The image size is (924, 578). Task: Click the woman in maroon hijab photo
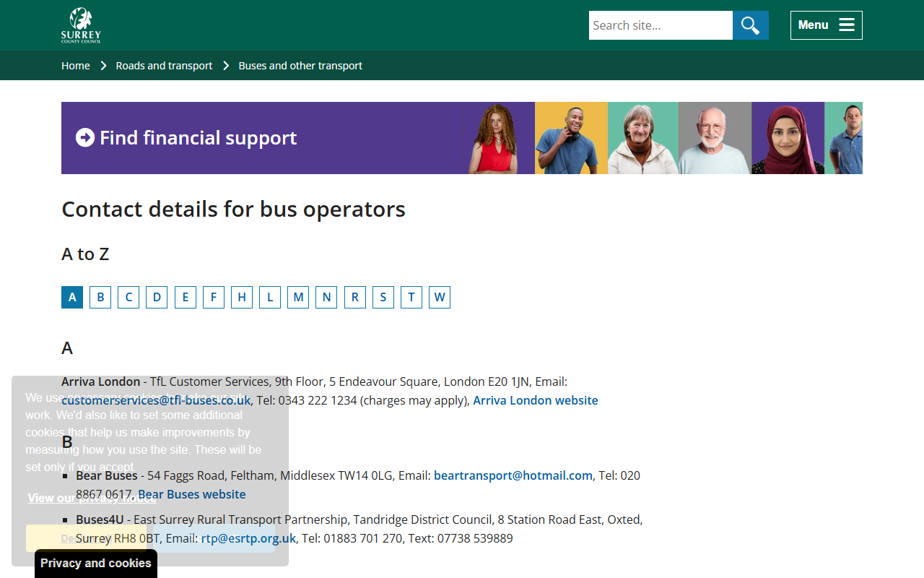(x=788, y=138)
